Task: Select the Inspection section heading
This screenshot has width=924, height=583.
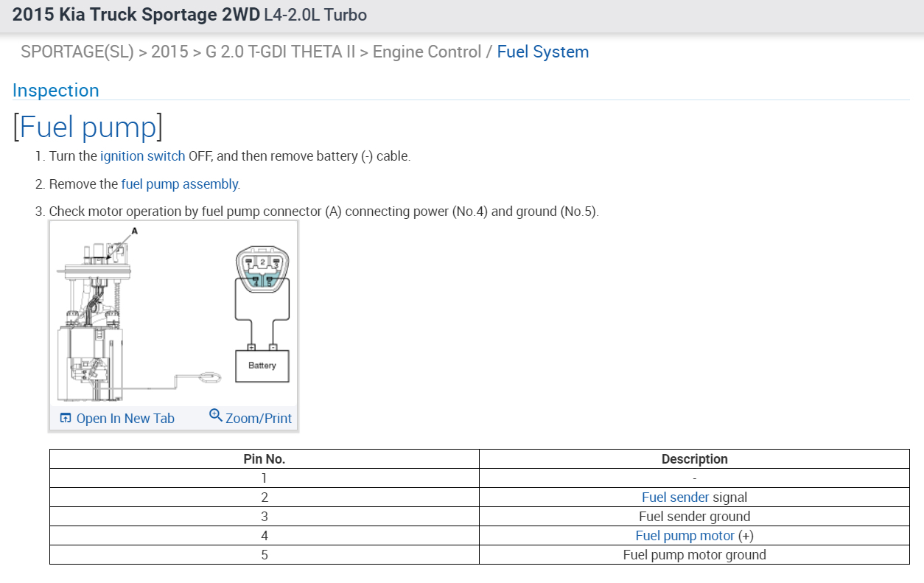Action: [x=56, y=91]
